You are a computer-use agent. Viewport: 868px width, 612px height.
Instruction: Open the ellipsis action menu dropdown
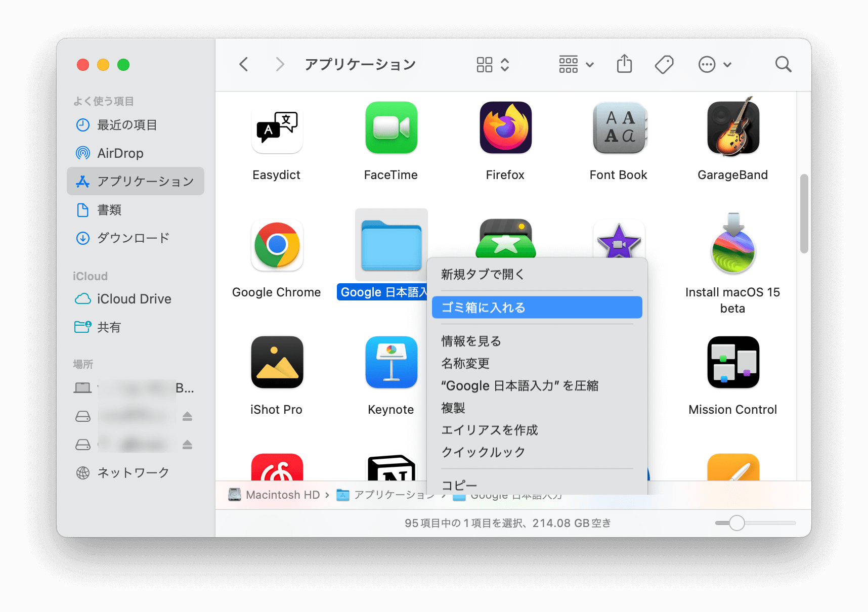715,64
